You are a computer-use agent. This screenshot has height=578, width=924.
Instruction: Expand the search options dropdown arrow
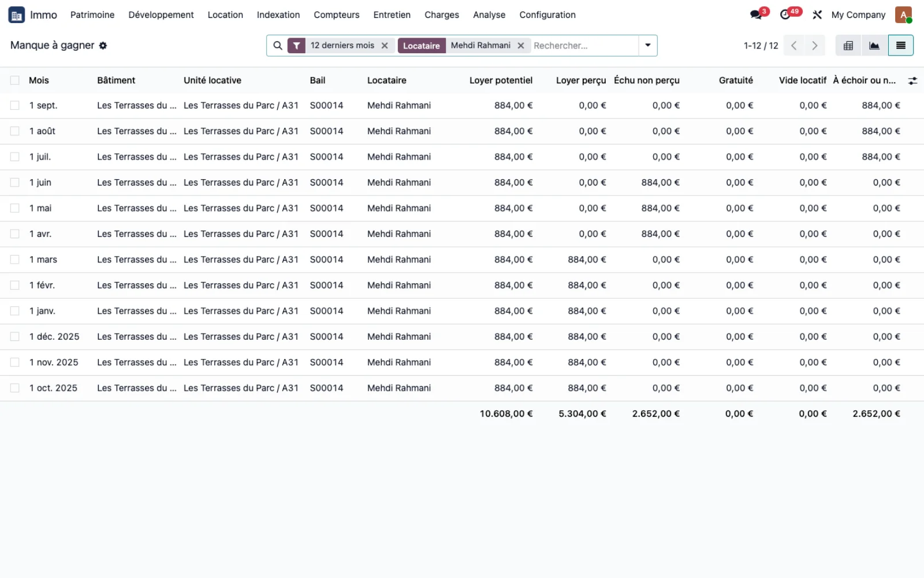648,46
